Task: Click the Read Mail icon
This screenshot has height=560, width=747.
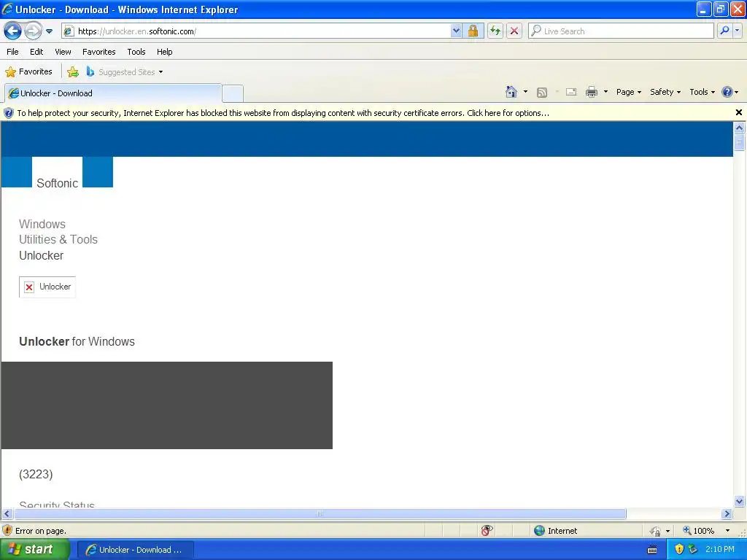Action: point(571,92)
